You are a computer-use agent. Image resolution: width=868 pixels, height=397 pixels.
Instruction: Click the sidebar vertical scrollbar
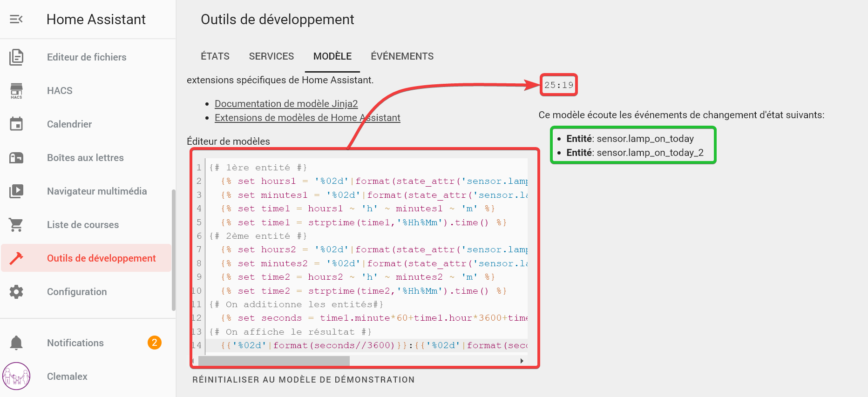[x=174, y=250]
